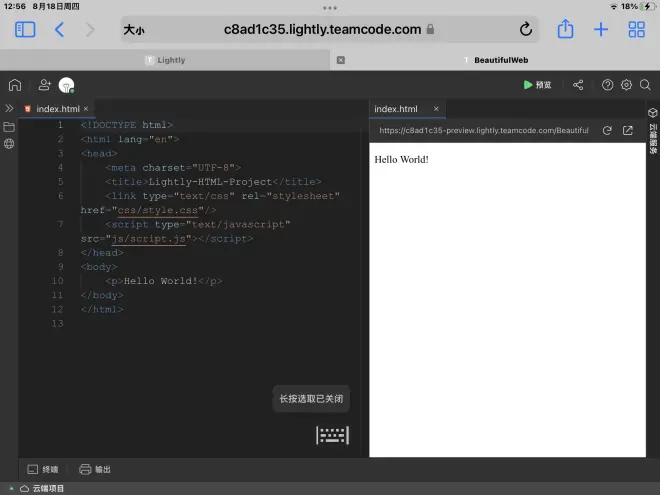Open search in Lightly toolbar

(x=645, y=85)
